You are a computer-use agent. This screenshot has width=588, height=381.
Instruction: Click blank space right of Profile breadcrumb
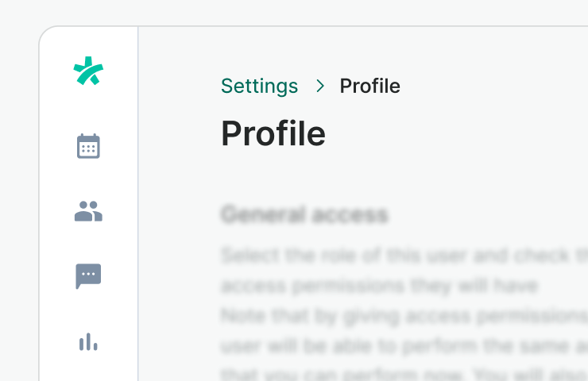coord(493,86)
